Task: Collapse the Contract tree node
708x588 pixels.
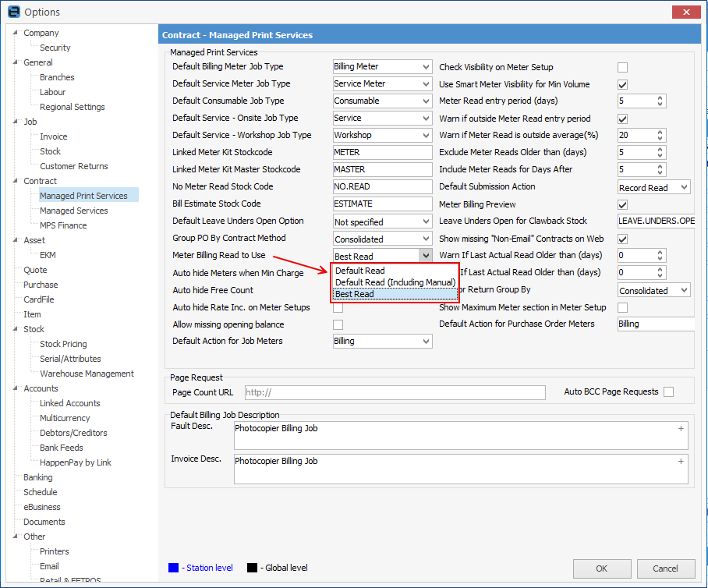Action: click(x=16, y=181)
